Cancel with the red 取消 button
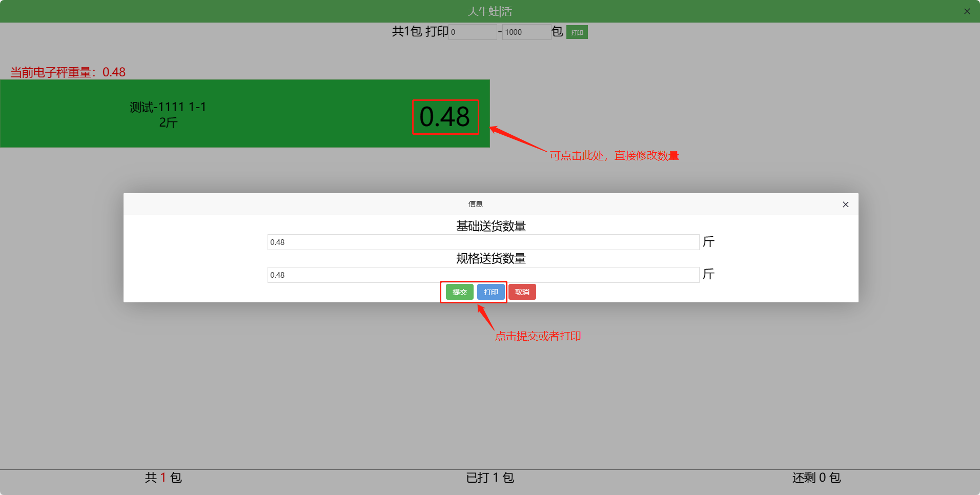980x495 pixels. pyautogui.click(x=522, y=292)
